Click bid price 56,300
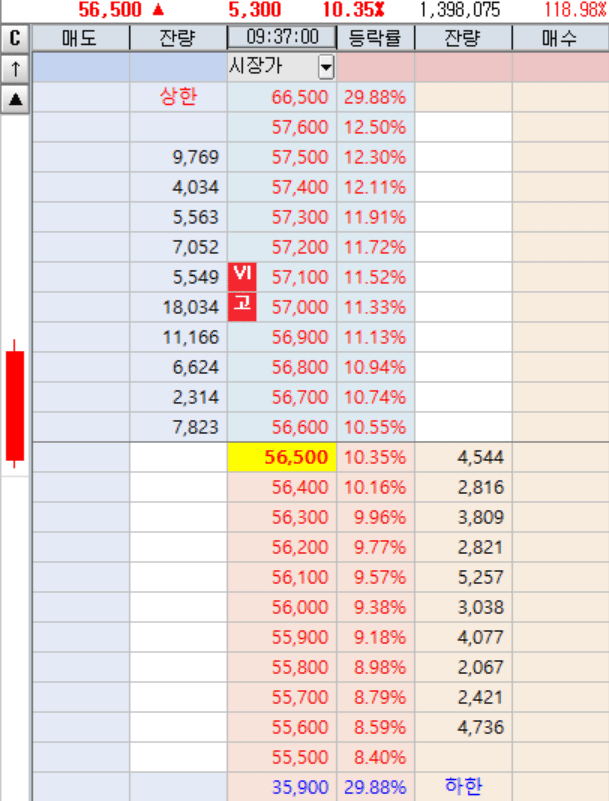 (x=282, y=517)
